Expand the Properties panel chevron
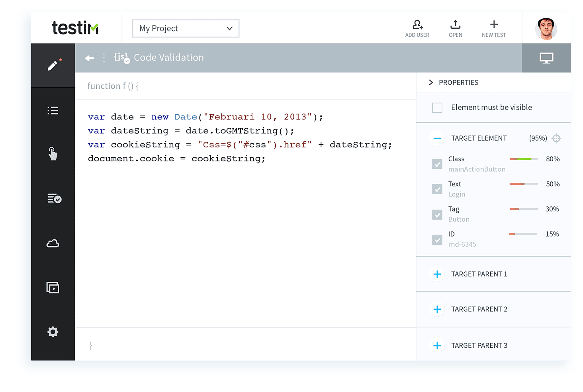 tap(430, 82)
